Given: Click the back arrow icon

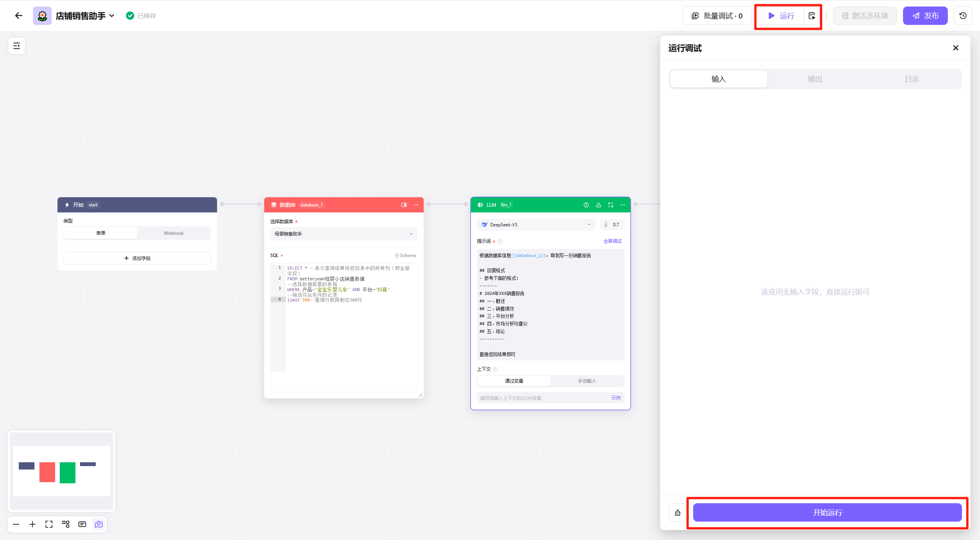Looking at the screenshot, I should click(18, 16).
